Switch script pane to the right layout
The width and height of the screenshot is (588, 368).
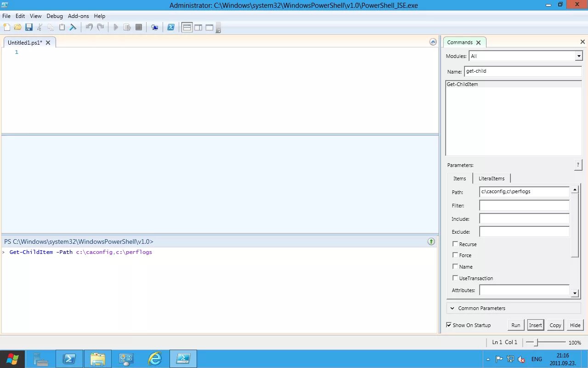(x=198, y=27)
